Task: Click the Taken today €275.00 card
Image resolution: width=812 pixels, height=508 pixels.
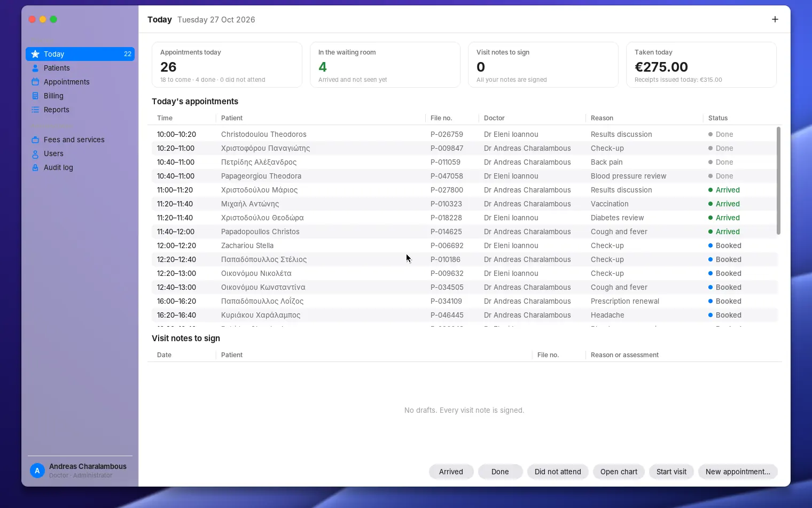Action: (x=701, y=65)
